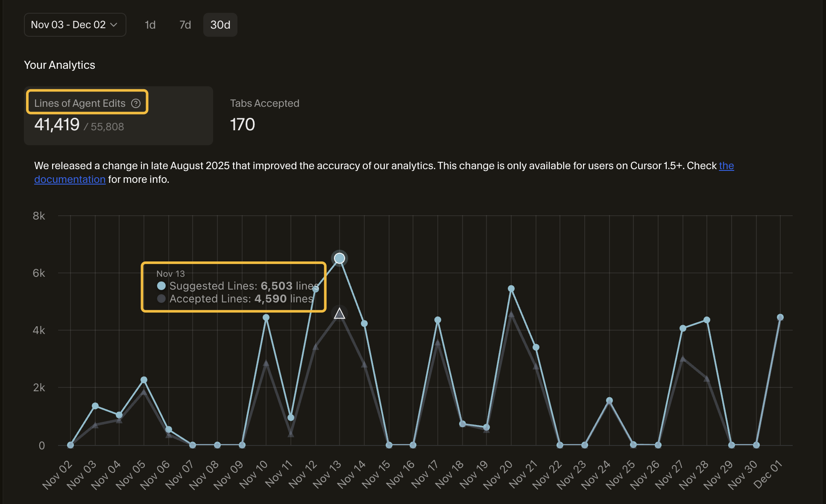Click the Accepted Lines legend dot in the tooltip
The image size is (826, 504).
[x=161, y=299]
